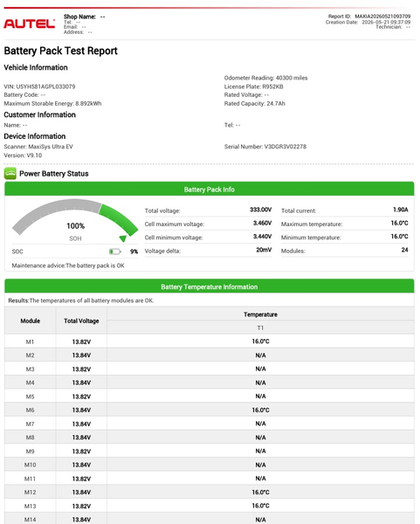The height and width of the screenshot is (524, 420).
Task: Click M1 temperature 16.0°C cell
Action: coord(260,341)
